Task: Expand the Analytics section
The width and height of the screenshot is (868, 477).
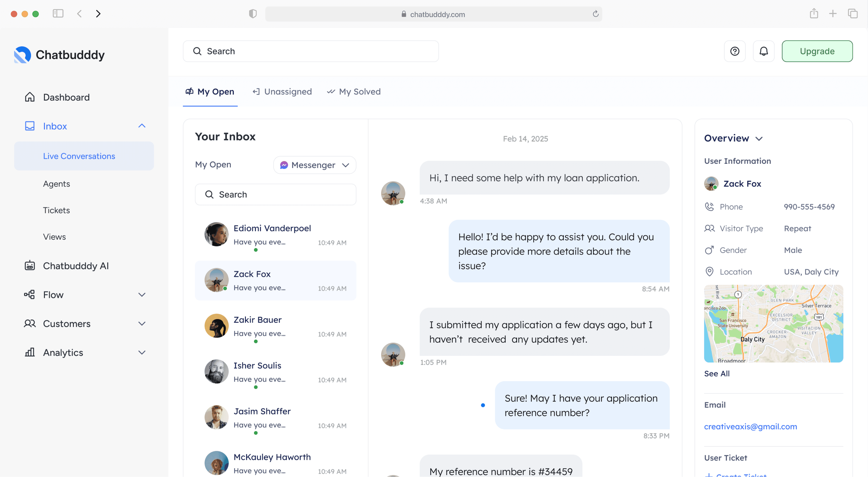Action: [x=142, y=353]
